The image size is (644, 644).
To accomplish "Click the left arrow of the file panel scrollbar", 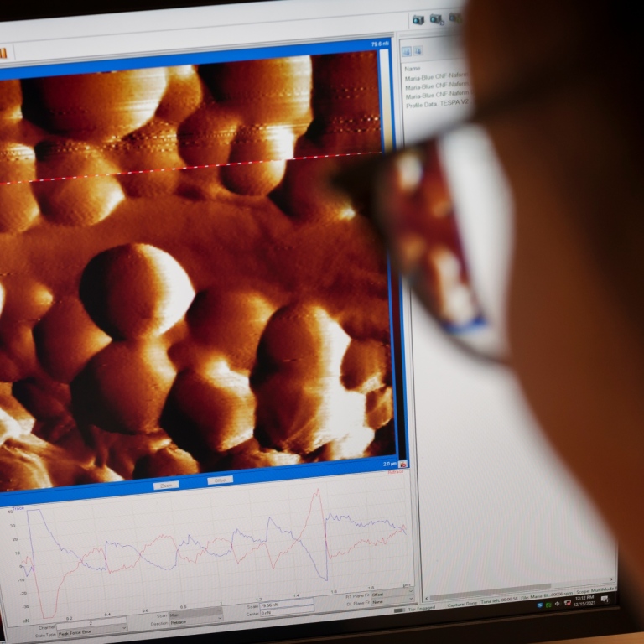I will coord(426,599).
